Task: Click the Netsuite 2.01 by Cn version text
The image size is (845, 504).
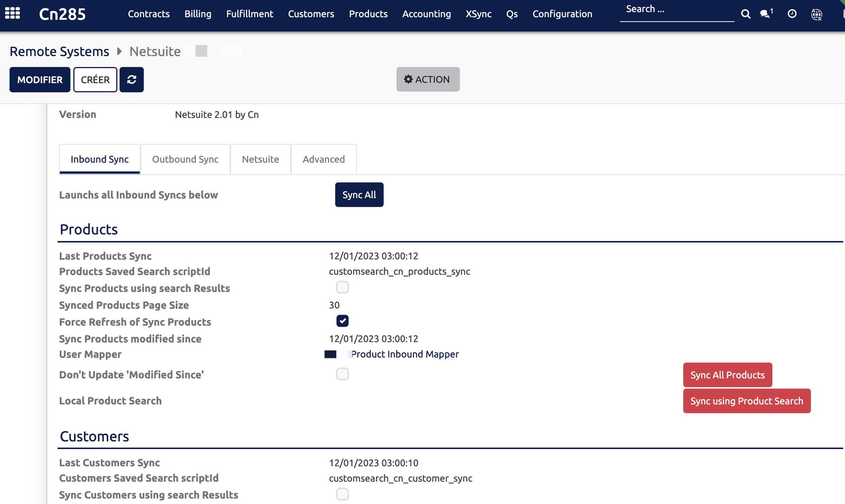Action: tap(217, 115)
